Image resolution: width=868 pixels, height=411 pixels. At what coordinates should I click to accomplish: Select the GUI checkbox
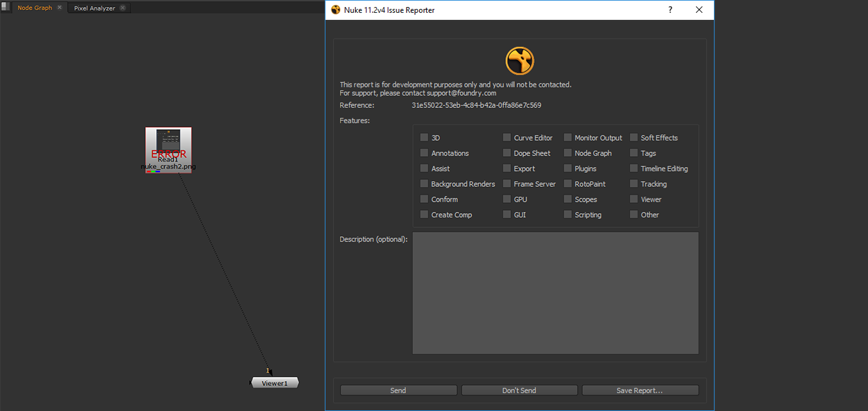507,214
